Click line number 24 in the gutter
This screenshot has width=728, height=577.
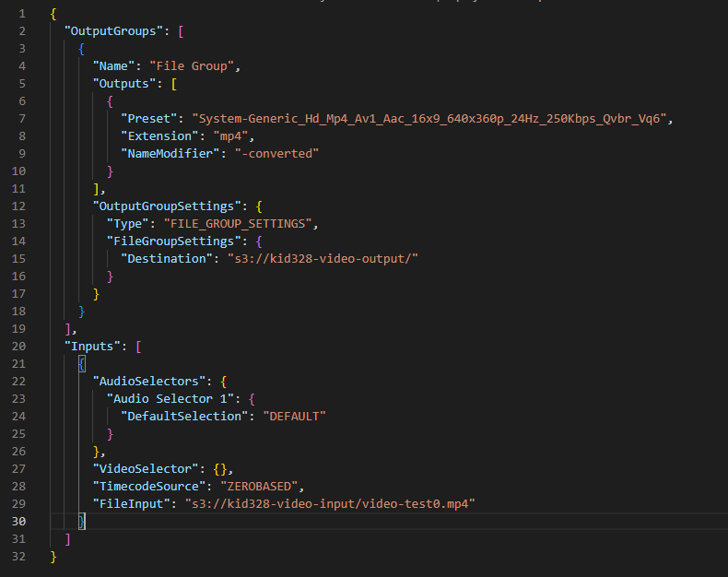(x=18, y=417)
